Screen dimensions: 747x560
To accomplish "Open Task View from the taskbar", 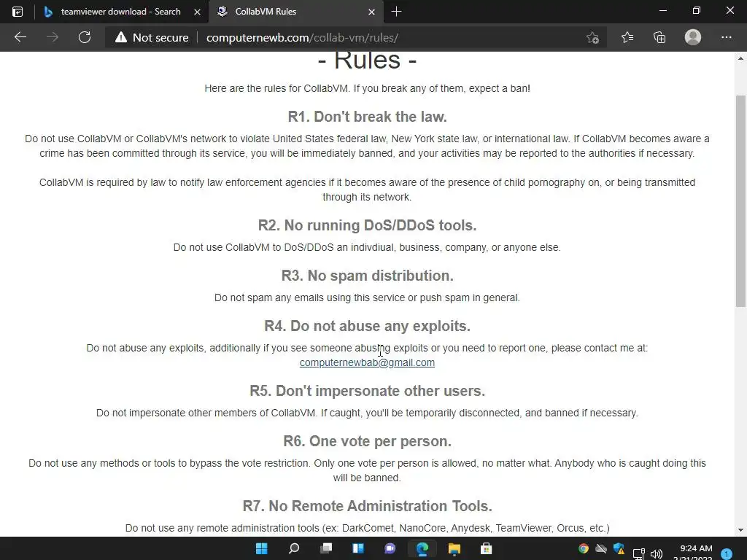I will (326, 548).
